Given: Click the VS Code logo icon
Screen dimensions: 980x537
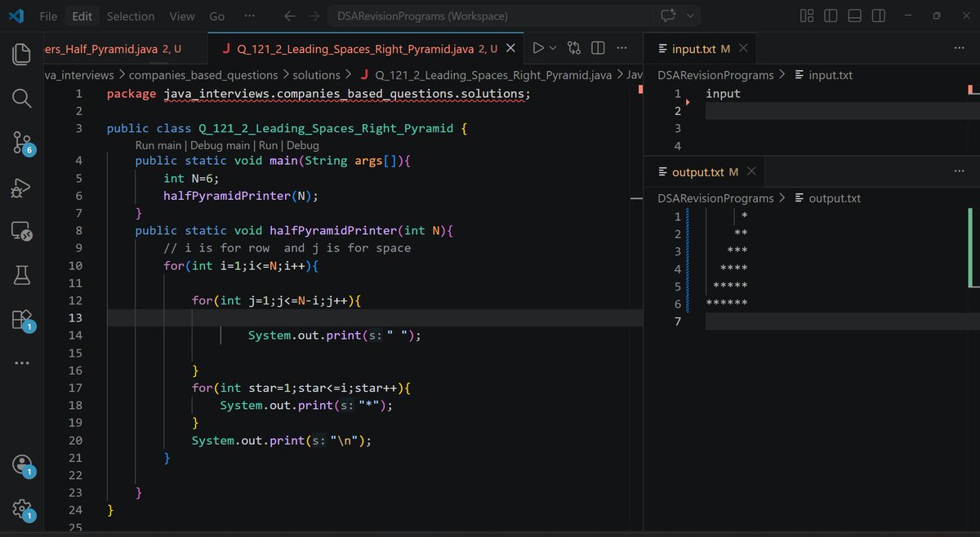Looking at the screenshot, I should [x=16, y=16].
